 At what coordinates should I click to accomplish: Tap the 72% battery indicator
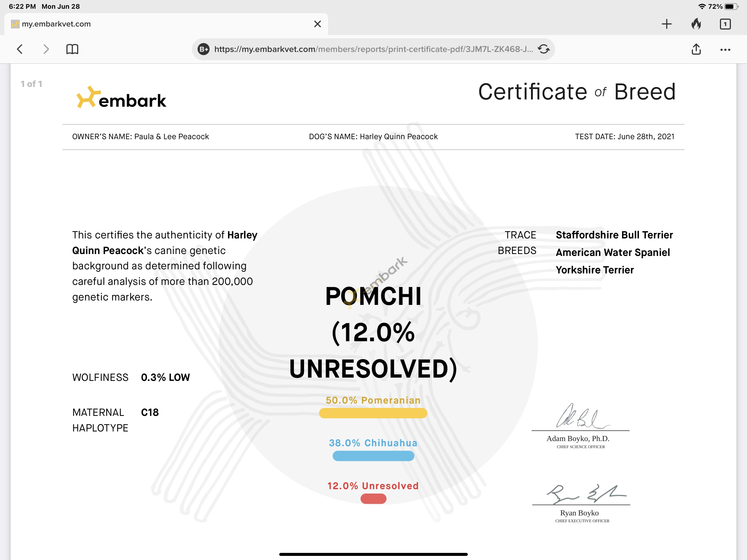tap(724, 6)
